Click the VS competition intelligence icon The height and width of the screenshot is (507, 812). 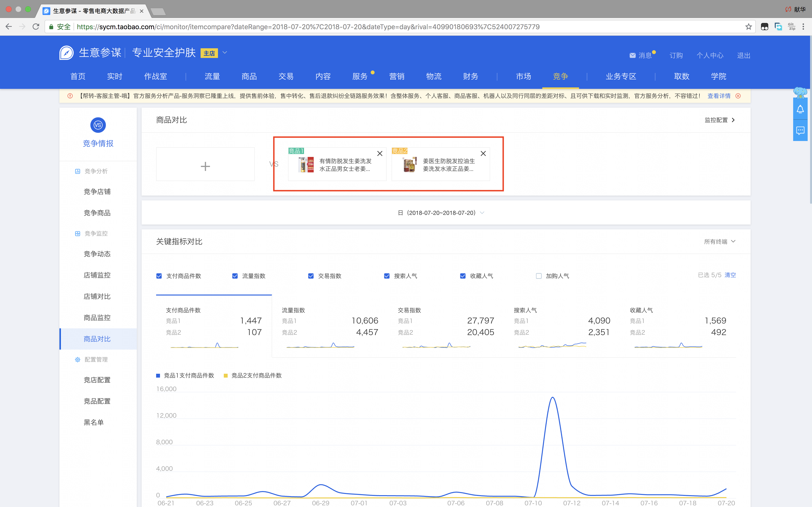98,125
